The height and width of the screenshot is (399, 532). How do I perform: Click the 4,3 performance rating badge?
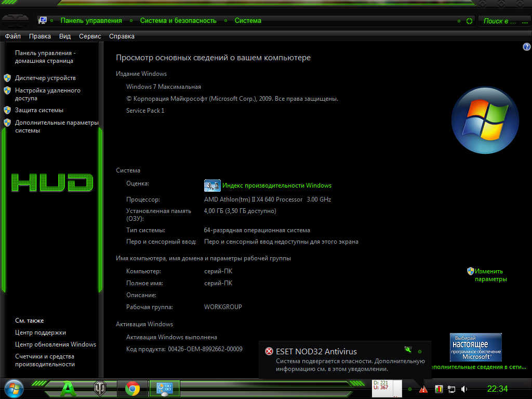[212, 185]
